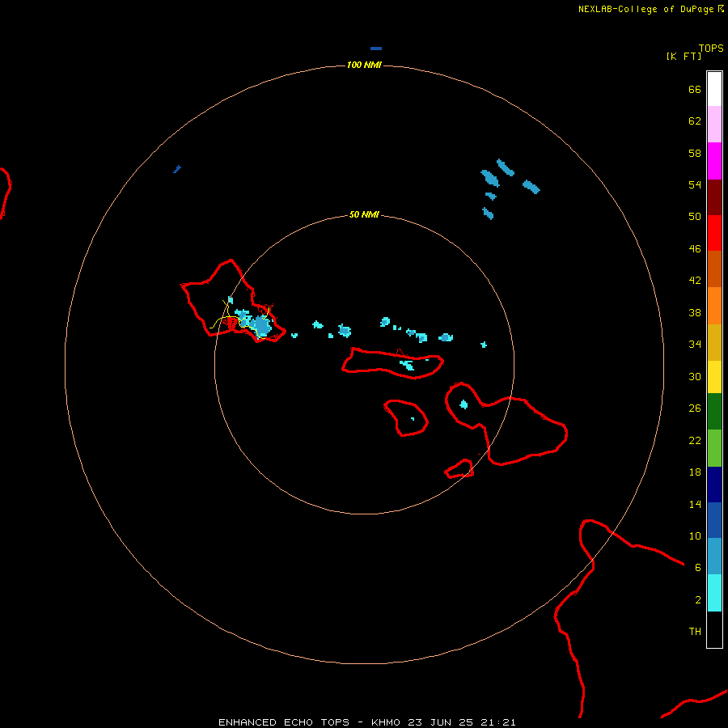The height and width of the screenshot is (728, 728).
Task: Click the "34" legend value
Action: 695,345
